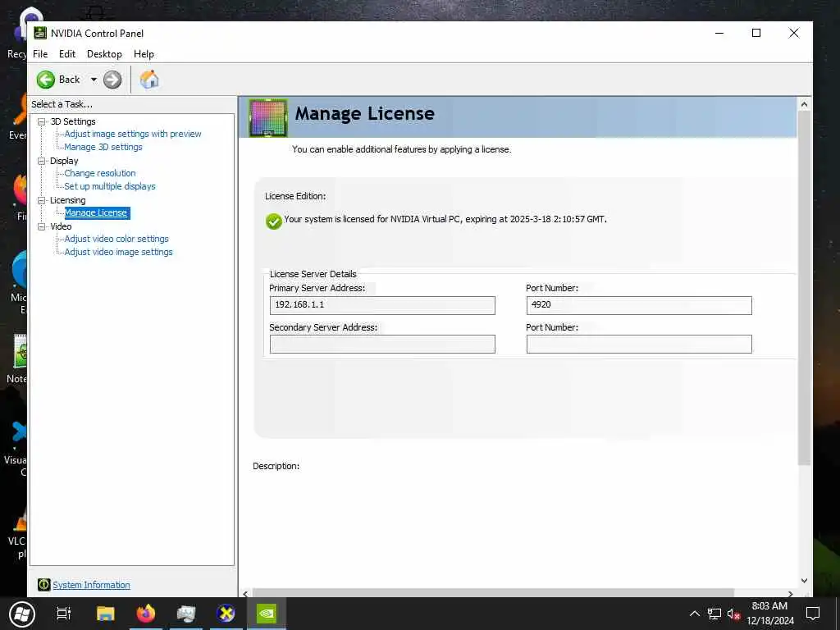Open Adjust video image settings
The width and height of the screenshot is (840, 630).
118,252
